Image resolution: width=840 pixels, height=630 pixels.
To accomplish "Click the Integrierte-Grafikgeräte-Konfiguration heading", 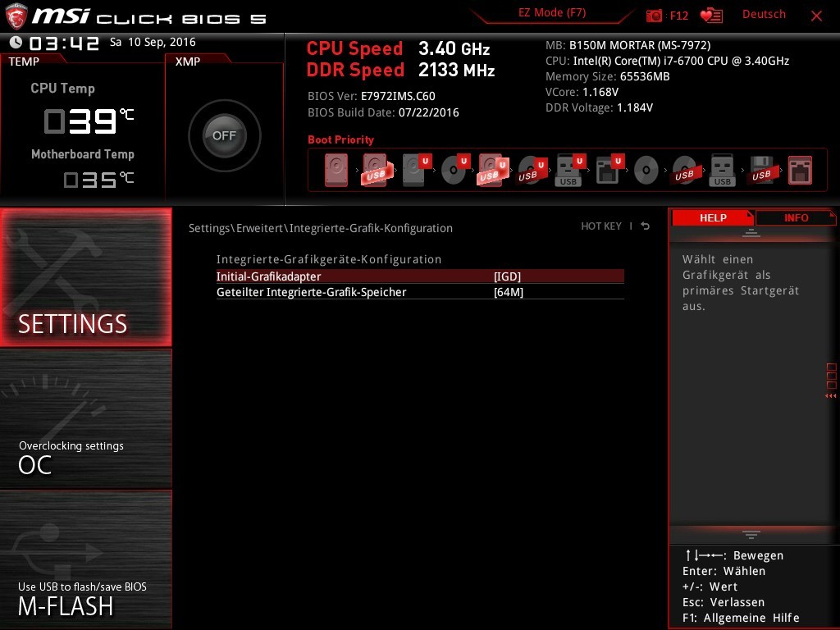I will point(329,259).
